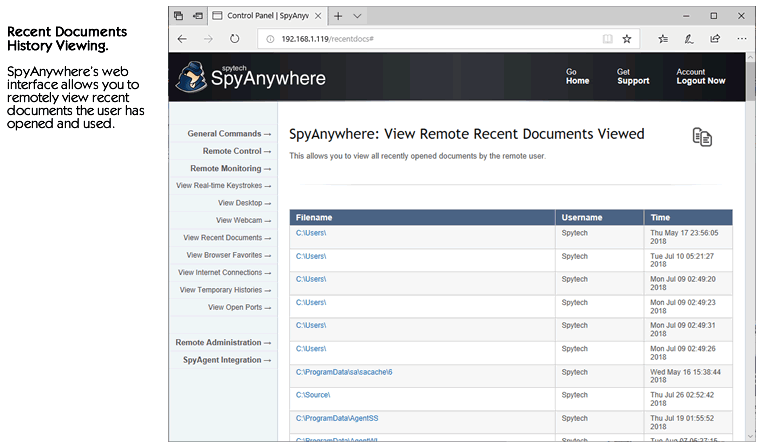Click the set these tabs aside icon
This screenshot has height=445, width=761.
click(x=198, y=16)
